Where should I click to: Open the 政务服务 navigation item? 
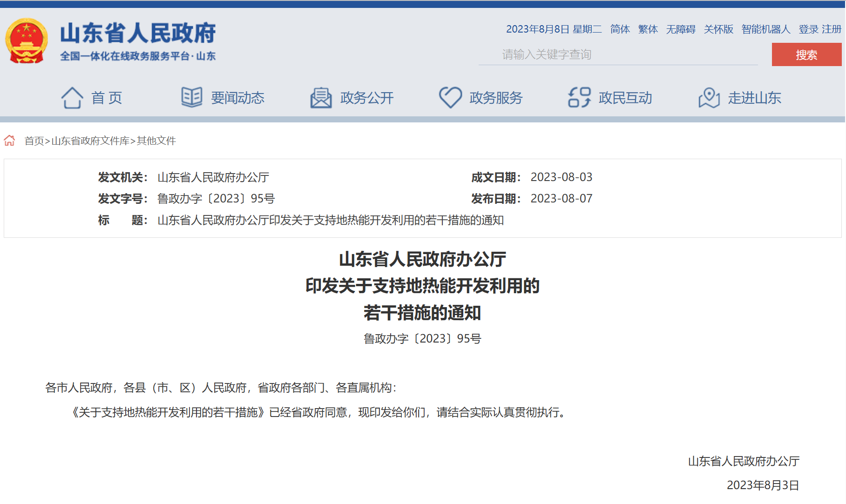[496, 98]
